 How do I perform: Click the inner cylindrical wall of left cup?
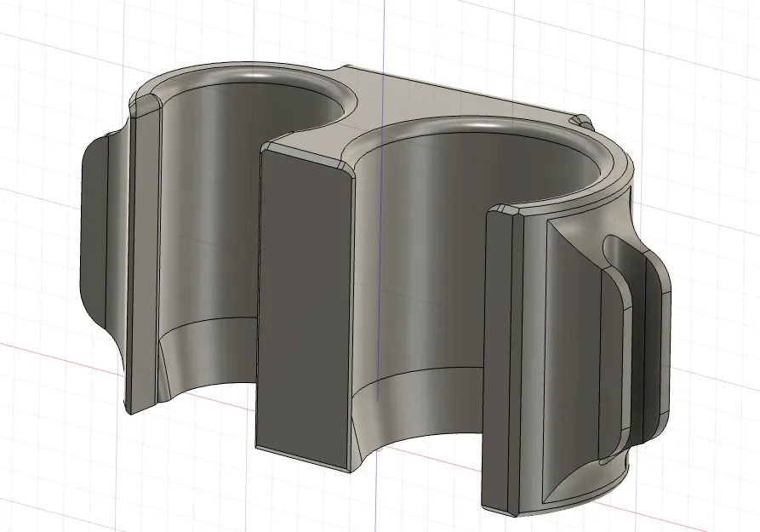click(232, 203)
